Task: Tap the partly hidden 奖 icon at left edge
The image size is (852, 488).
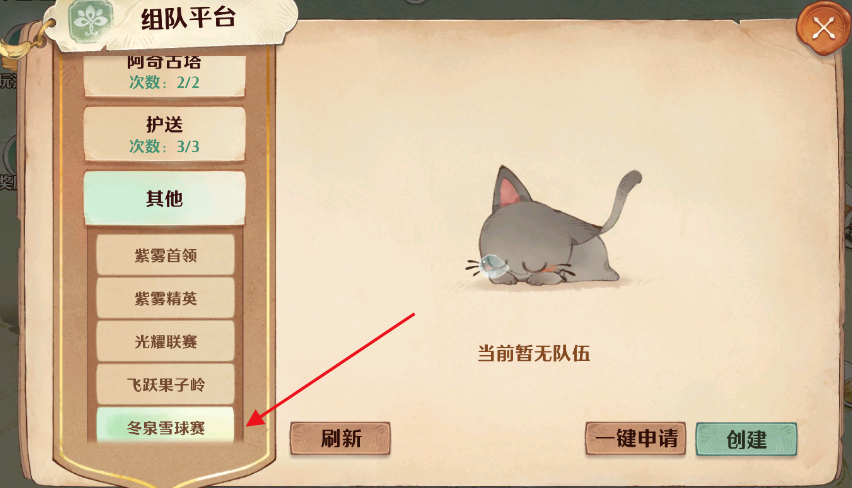Action: [x=8, y=179]
